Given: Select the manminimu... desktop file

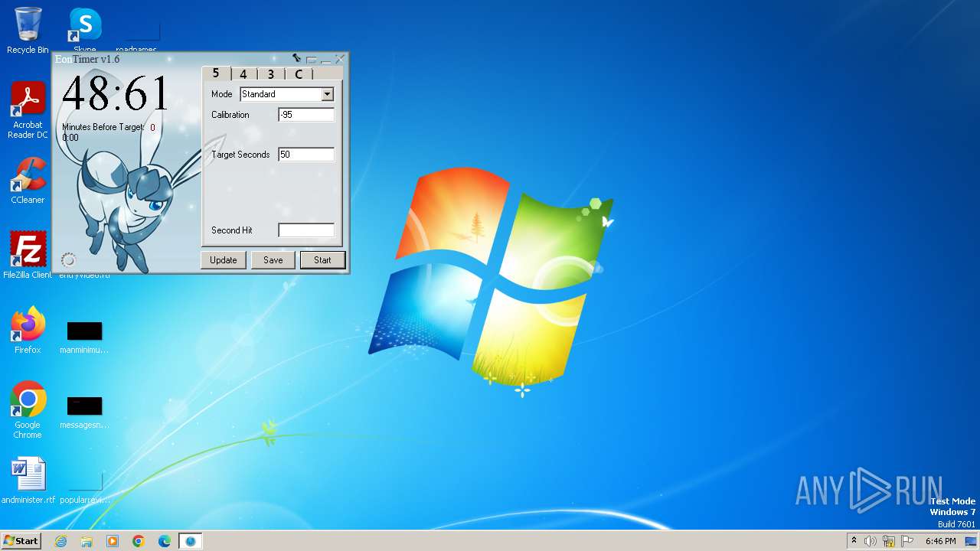Looking at the screenshot, I should (84, 337).
